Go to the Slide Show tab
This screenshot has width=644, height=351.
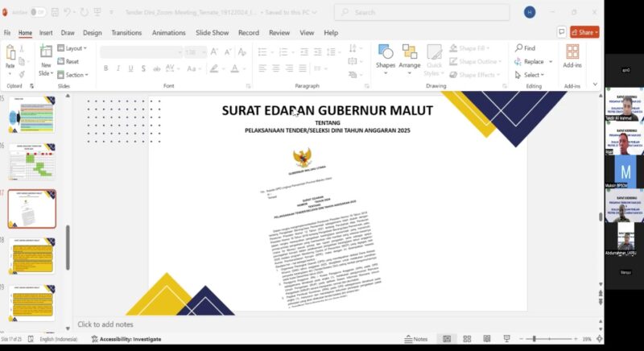(212, 33)
